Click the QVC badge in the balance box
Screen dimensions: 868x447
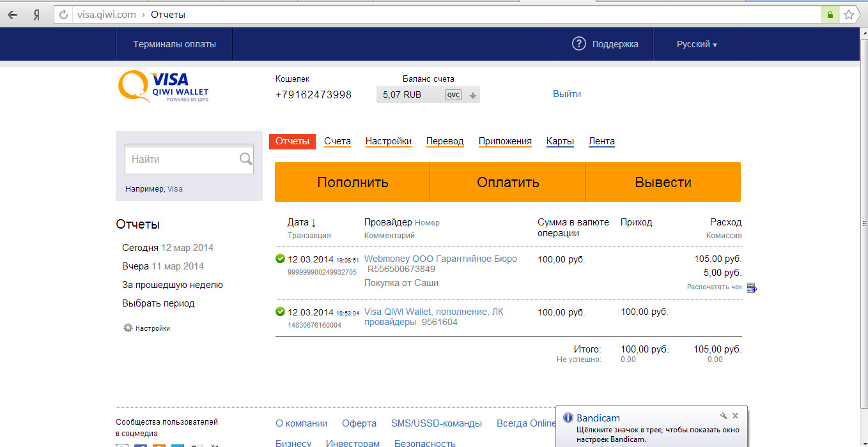click(x=453, y=95)
